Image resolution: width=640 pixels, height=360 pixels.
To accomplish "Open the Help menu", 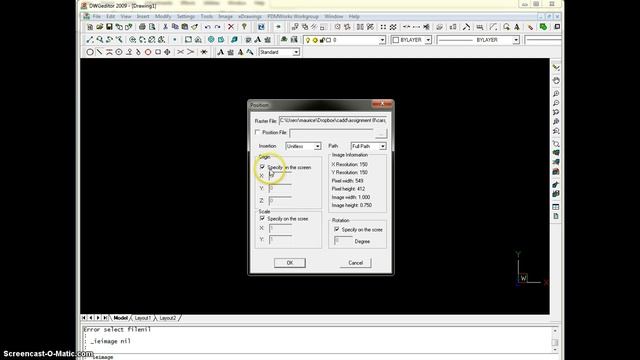I will pos(354,16).
